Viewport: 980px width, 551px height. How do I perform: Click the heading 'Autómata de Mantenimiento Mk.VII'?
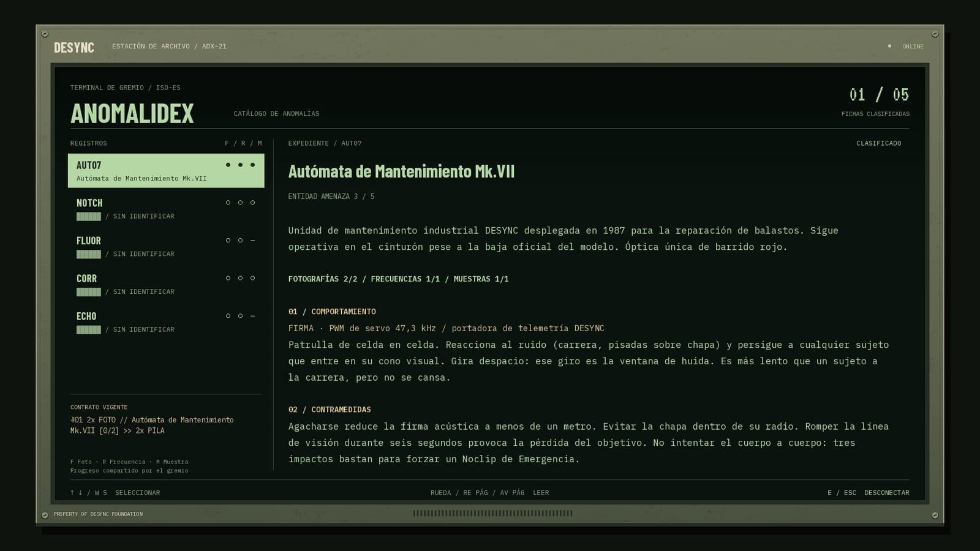(x=401, y=171)
